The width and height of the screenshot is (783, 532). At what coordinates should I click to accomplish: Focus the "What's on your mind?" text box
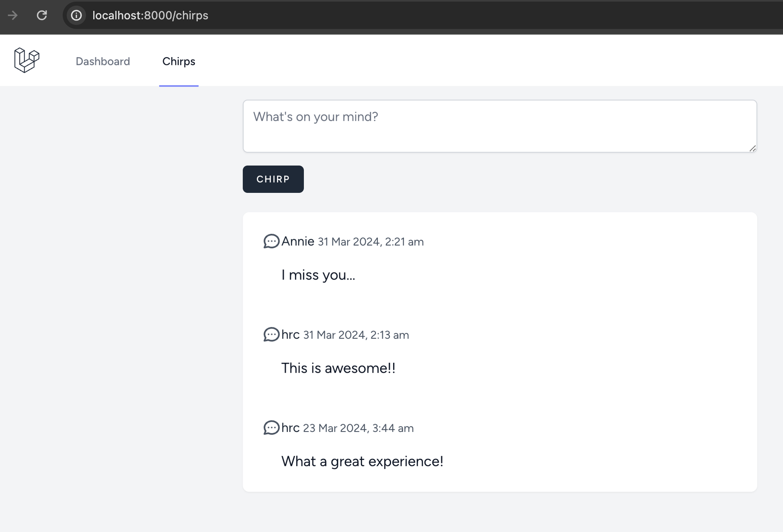tap(500, 126)
